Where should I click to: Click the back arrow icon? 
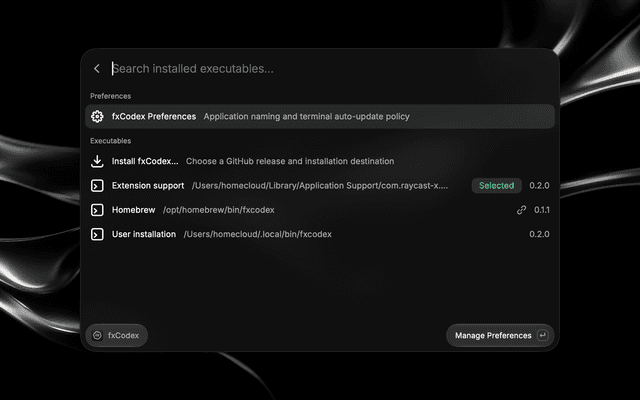tap(97, 69)
